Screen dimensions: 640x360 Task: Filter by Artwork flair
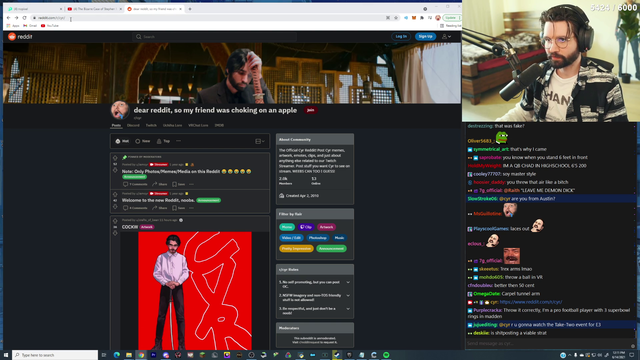(x=327, y=227)
